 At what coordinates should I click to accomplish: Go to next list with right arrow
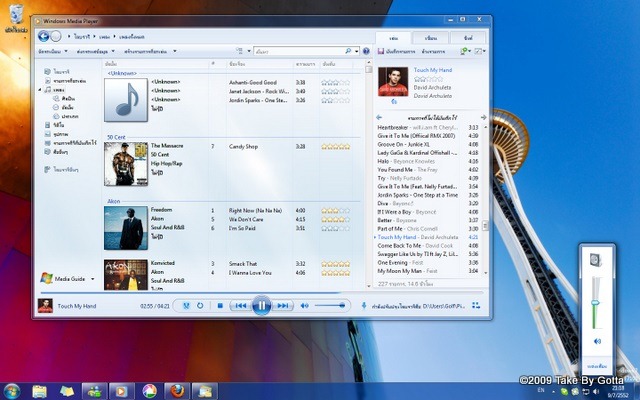point(483,118)
